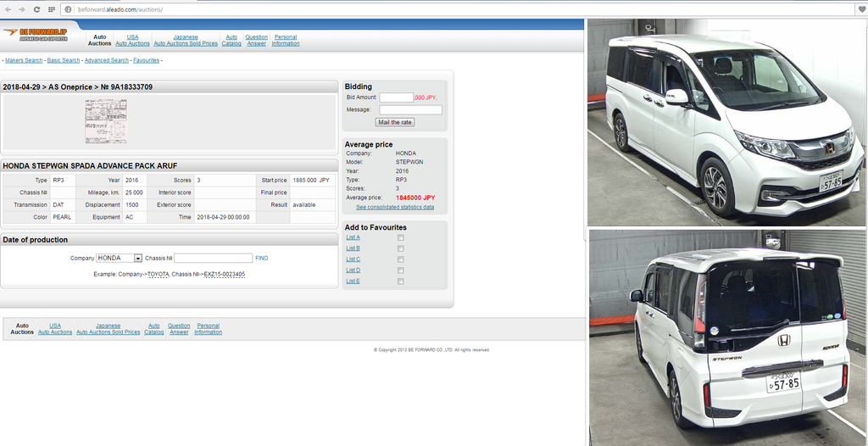
Task: Go to Japanese Auto Auctions Sold Prices tab
Action: point(186,40)
